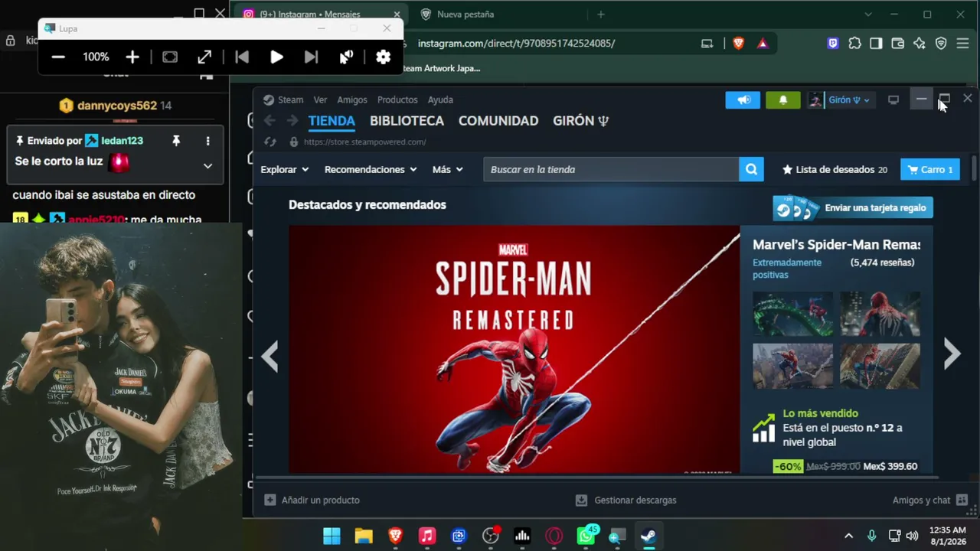Switch to the COMUNIDAD tab
The image size is (980, 551).
pos(498,121)
